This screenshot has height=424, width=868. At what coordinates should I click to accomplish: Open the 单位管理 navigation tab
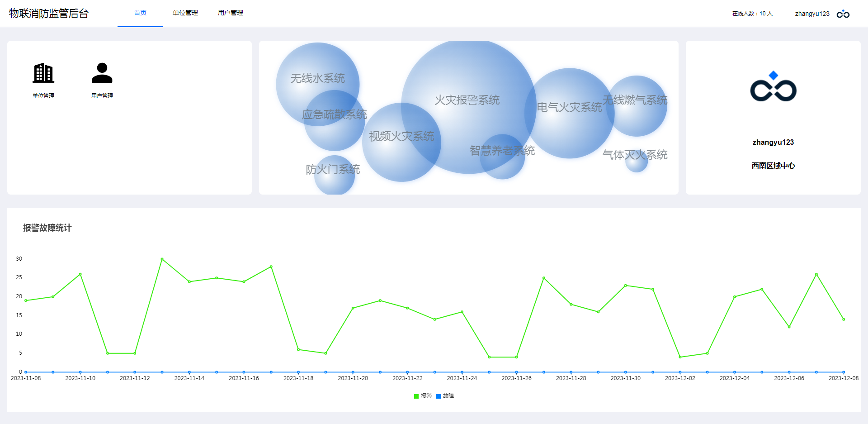click(185, 13)
